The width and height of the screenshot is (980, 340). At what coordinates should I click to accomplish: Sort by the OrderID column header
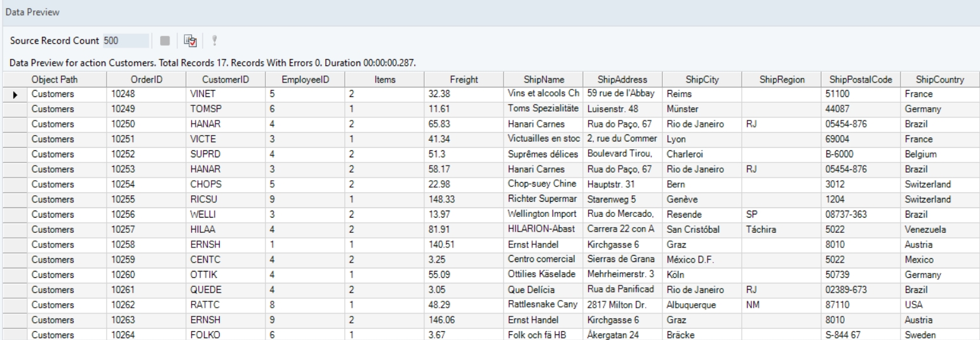tap(146, 80)
